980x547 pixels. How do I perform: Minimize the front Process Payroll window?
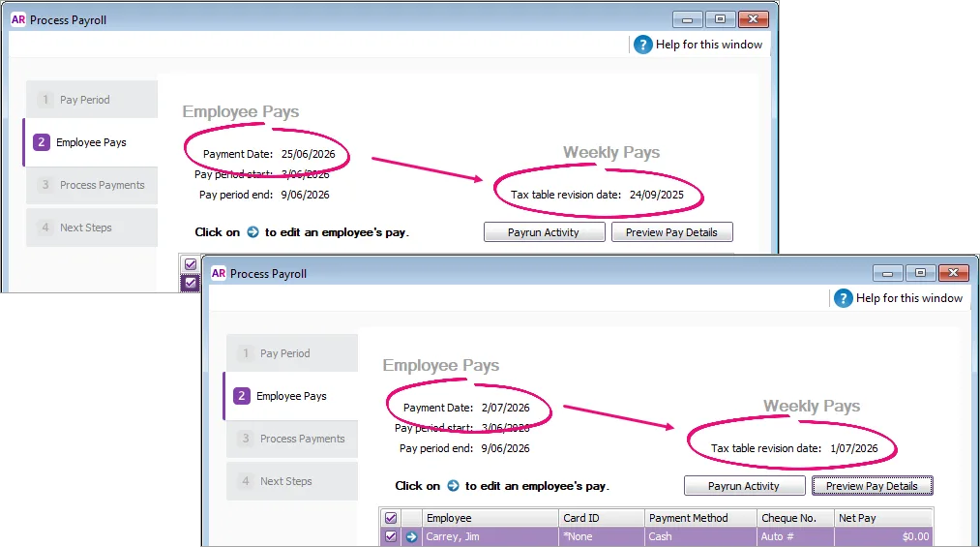887,273
